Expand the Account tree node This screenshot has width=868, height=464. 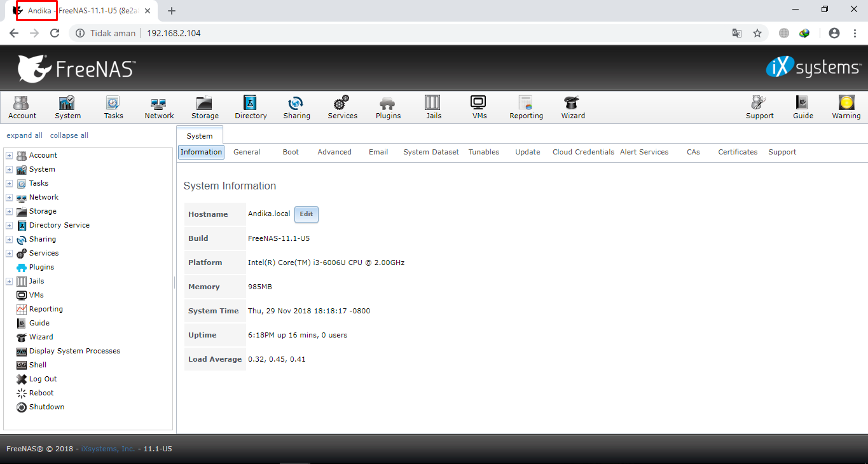(9, 155)
